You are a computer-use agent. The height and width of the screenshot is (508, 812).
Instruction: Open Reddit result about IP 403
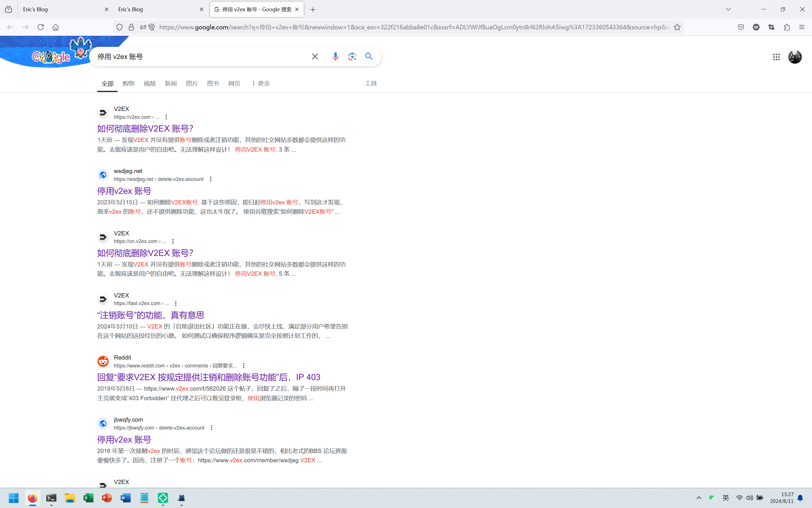click(209, 377)
